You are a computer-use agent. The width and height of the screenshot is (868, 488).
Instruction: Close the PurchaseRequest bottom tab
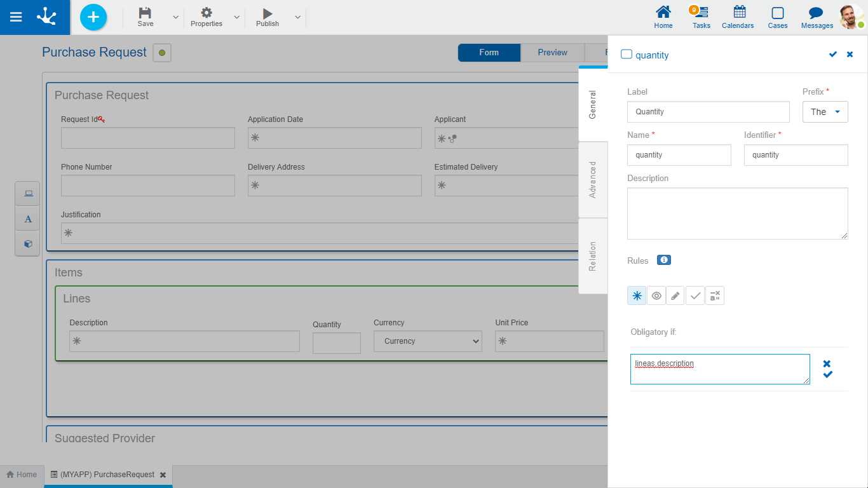(163, 475)
